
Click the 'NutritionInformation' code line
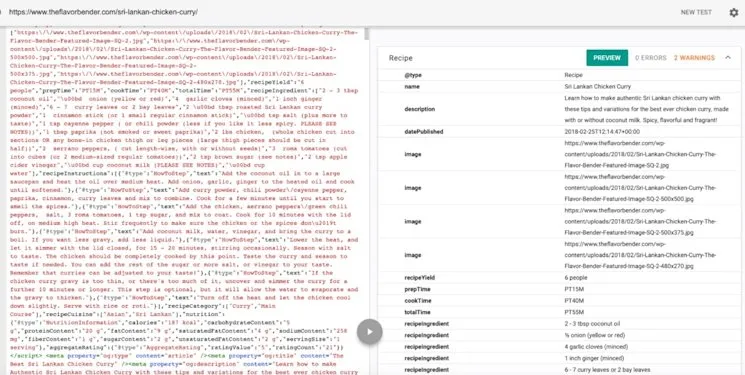[150, 323]
